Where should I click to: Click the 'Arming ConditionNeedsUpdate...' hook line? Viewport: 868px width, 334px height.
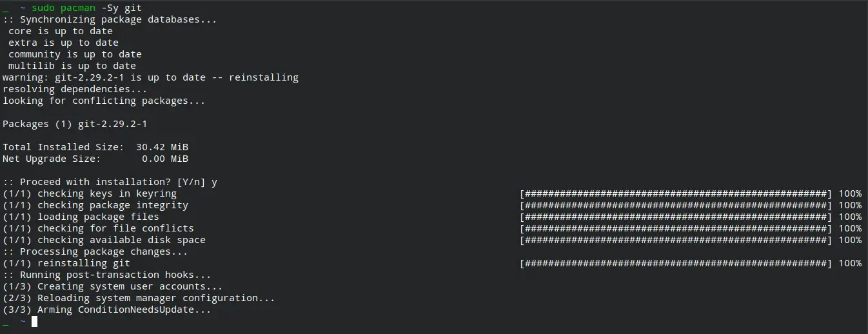pos(107,309)
